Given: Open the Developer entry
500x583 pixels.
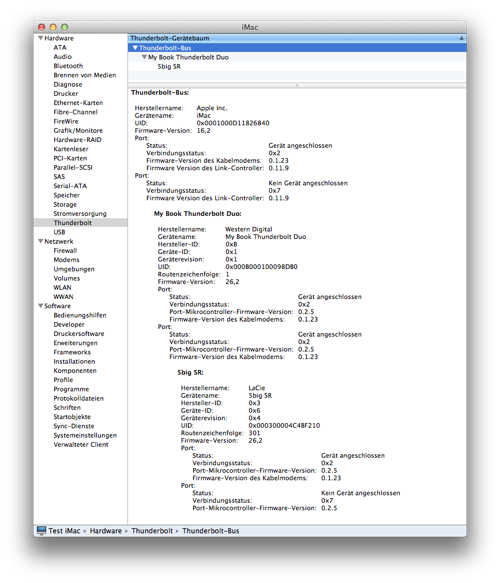Looking at the screenshot, I should (69, 324).
